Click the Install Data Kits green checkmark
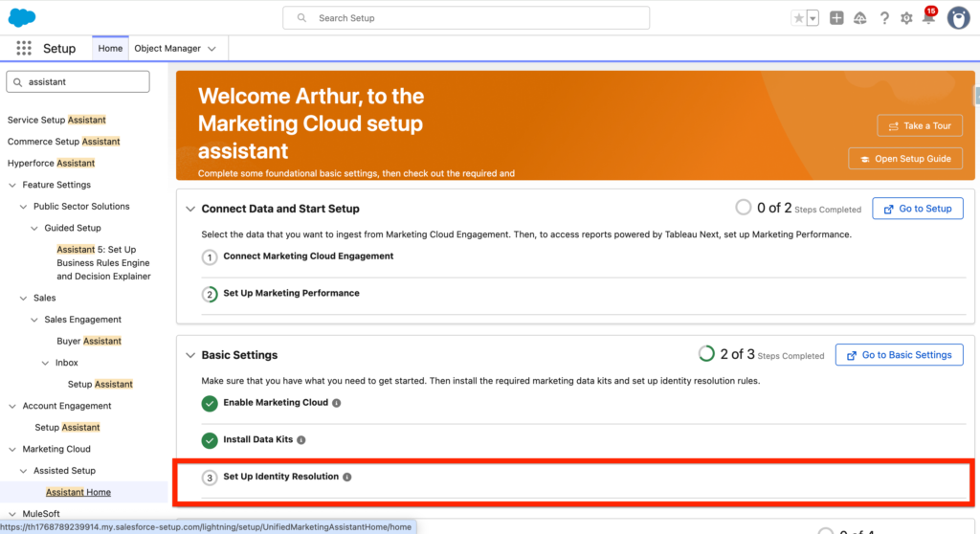 click(210, 440)
